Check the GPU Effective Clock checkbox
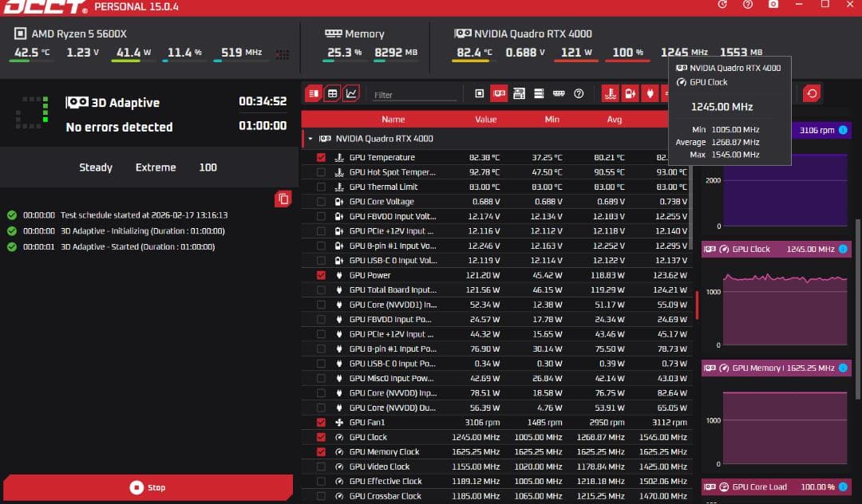This screenshot has width=862, height=504. 321,482
